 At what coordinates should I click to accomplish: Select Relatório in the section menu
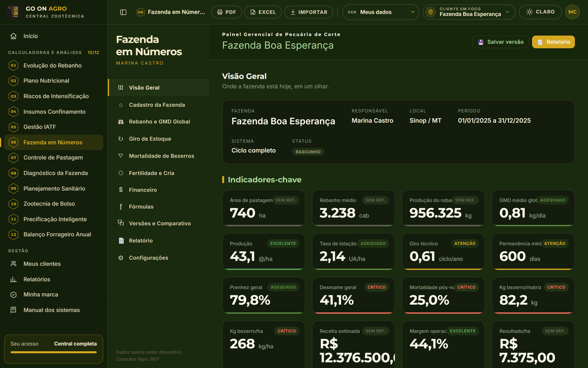pyautogui.click(x=158, y=241)
